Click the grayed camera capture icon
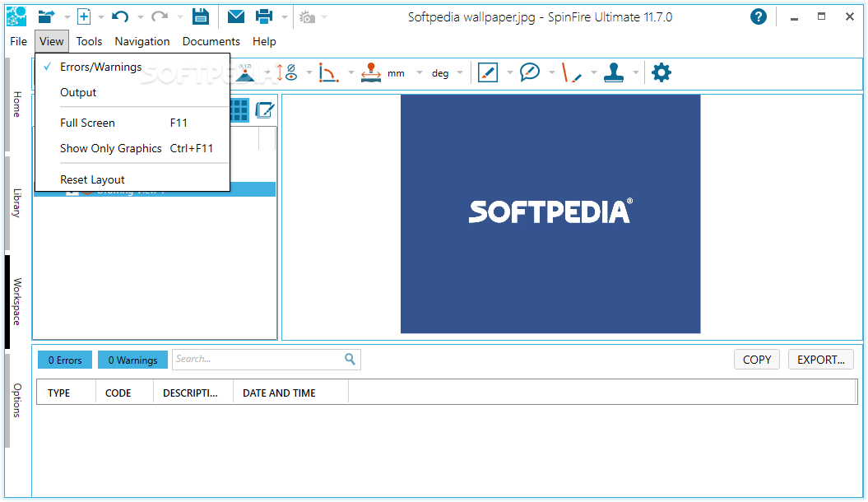Viewport: 868px width, 502px height. coord(307,18)
